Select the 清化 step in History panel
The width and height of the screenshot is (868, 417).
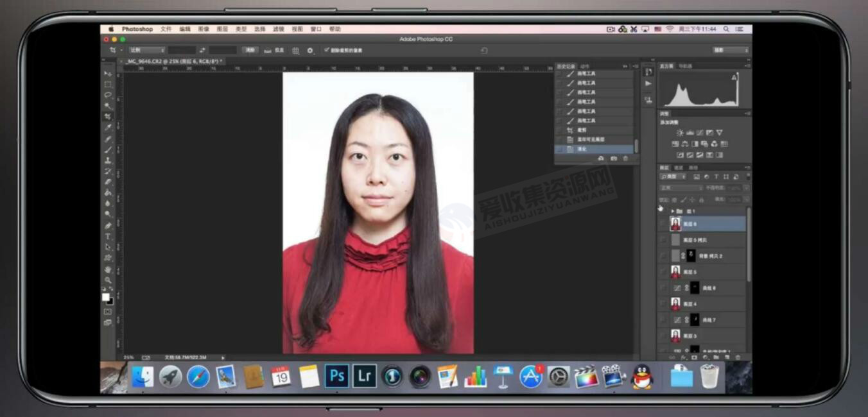point(582,149)
